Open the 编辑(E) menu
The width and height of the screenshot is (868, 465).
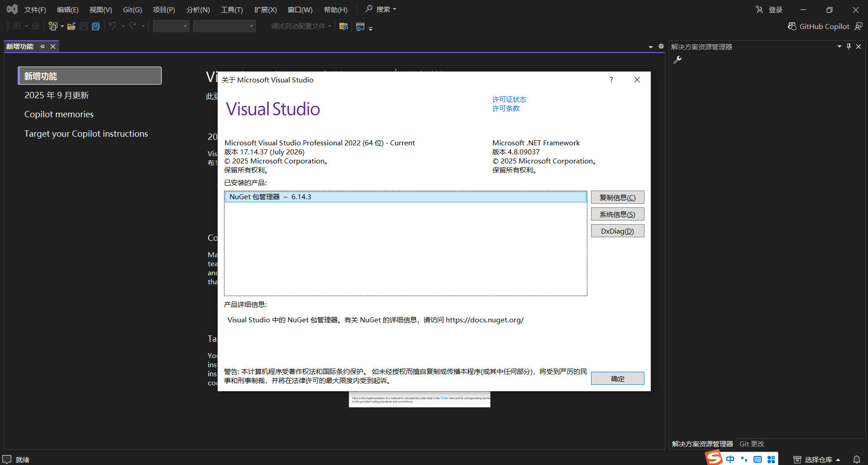pos(67,10)
